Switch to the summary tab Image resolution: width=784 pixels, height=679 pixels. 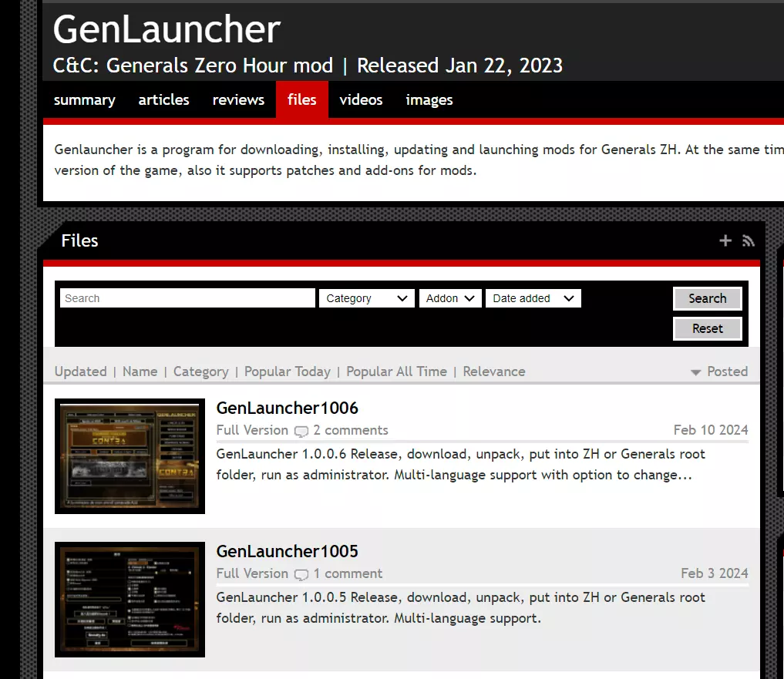point(85,100)
